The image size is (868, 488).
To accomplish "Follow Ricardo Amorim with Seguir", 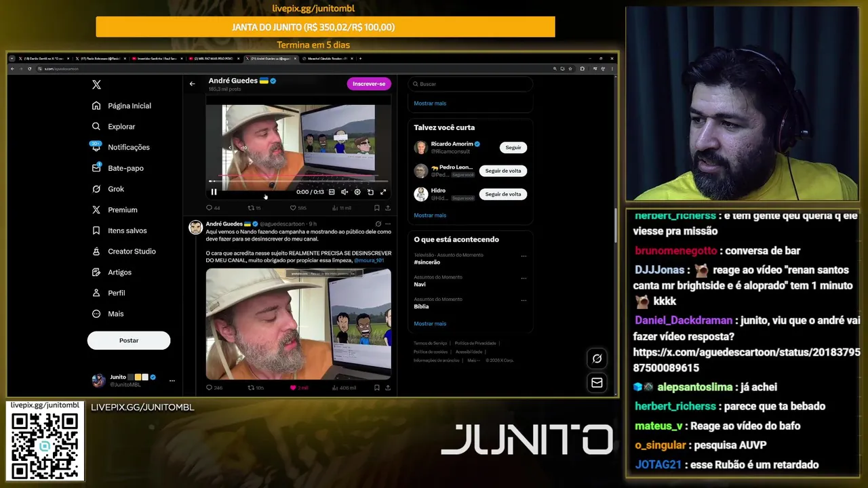I will coord(513,147).
